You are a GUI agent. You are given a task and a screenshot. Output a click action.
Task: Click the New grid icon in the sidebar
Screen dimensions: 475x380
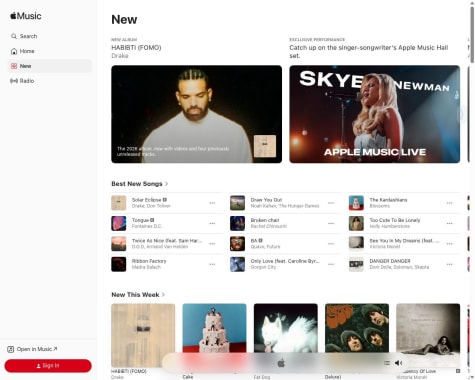[x=14, y=66]
